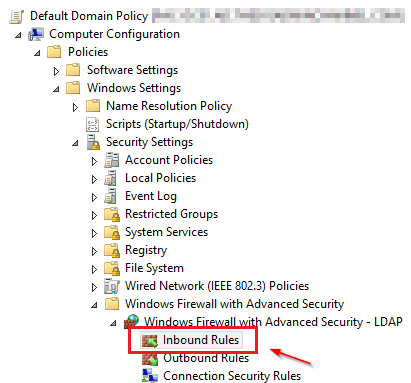Click the Connection Security Rules icon

pos(150,376)
